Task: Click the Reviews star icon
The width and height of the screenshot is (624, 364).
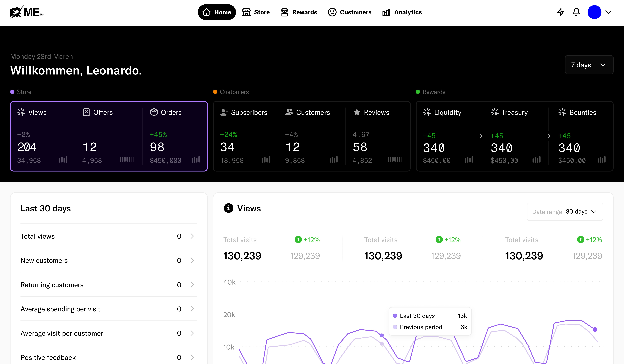Action: pyautogui.click(x=357, y=112)
